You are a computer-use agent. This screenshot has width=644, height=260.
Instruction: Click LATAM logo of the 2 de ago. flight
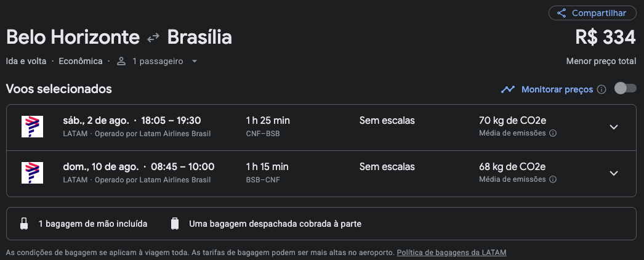(x=32, y=127)
